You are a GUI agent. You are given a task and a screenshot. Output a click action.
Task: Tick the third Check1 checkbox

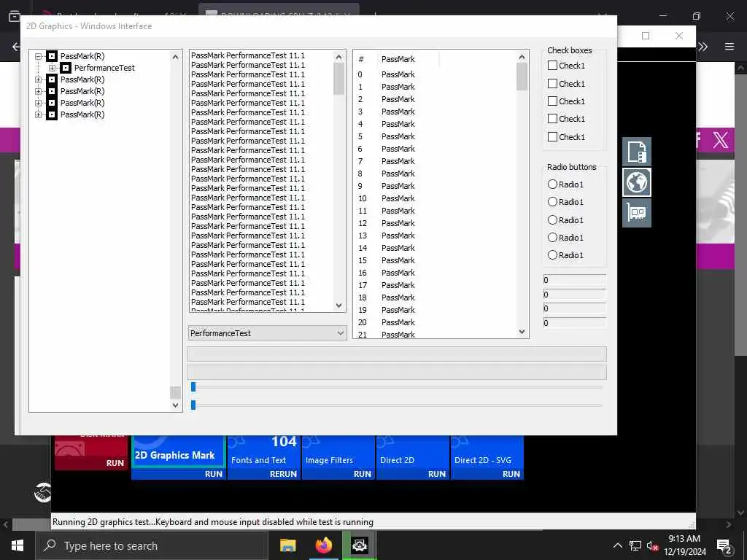(553, 101)
